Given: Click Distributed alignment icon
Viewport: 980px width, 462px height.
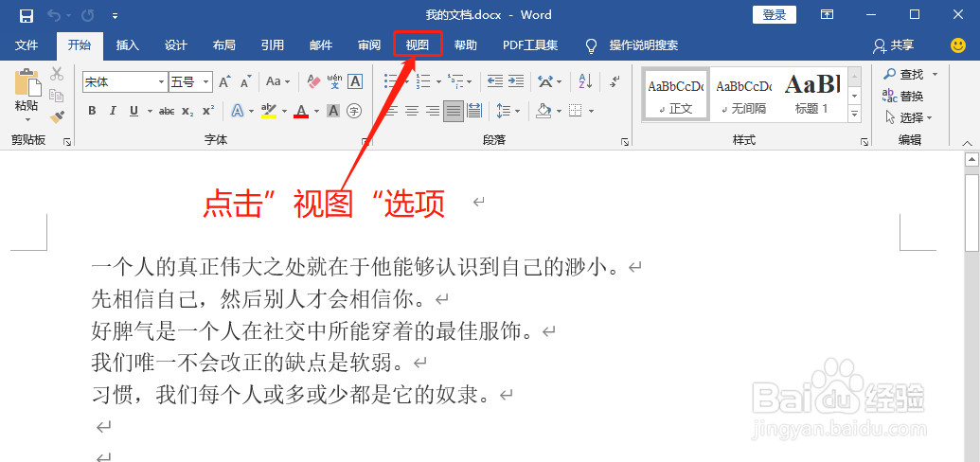Looking at the screenshot, I should point(474,111).
